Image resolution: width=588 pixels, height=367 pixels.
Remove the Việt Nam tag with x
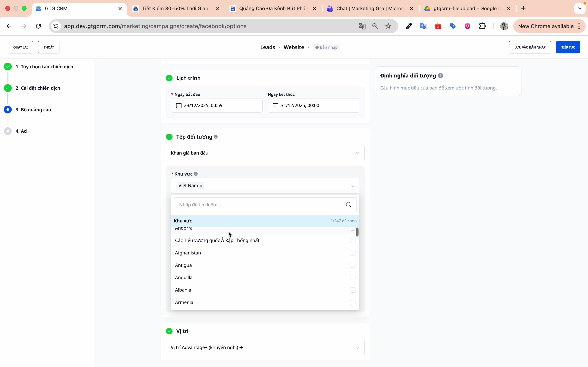click(201, 186)
